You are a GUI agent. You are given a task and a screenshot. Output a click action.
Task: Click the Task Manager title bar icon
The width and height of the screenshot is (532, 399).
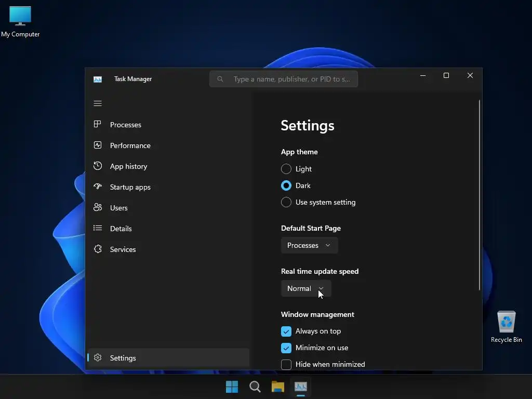tap(98, 79)
